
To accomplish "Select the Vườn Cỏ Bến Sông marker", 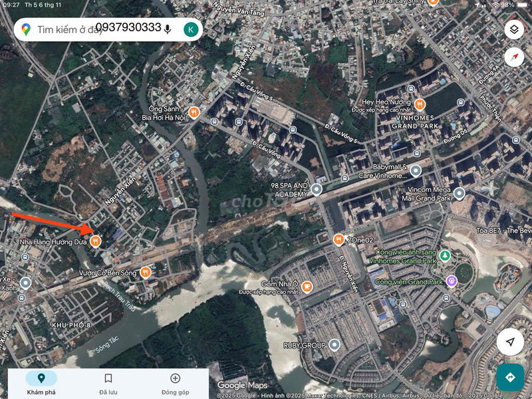I will pos(146,272).
